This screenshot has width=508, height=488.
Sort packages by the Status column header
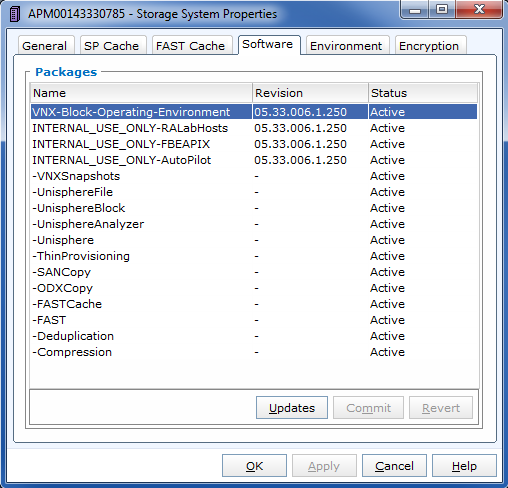click(x=423, y=93)
